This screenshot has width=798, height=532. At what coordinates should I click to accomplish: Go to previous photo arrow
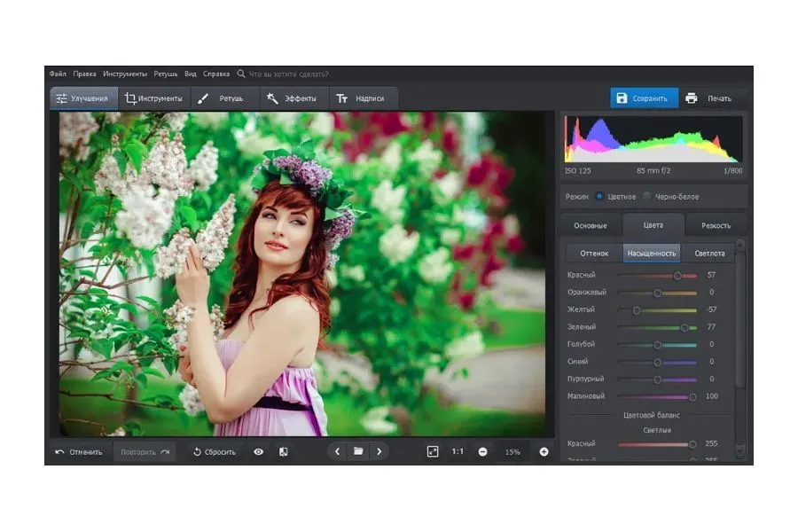[x=337, y=451]
